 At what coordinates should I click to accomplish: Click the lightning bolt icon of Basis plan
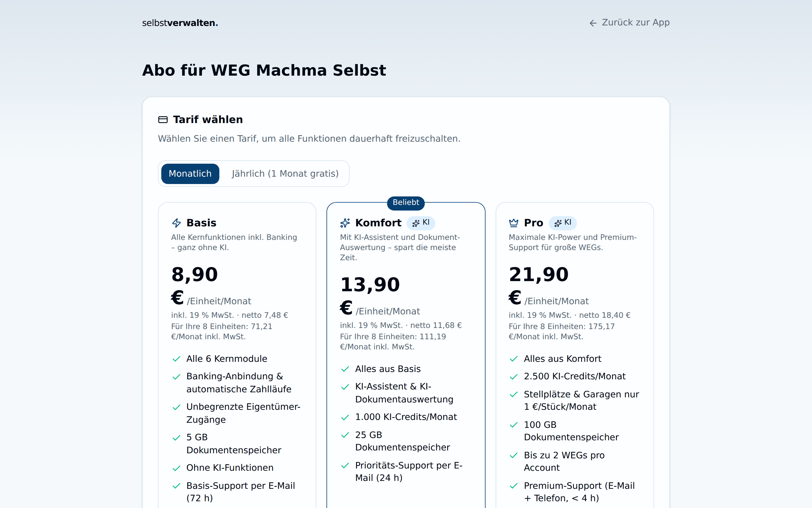click(x=176, y=223)
